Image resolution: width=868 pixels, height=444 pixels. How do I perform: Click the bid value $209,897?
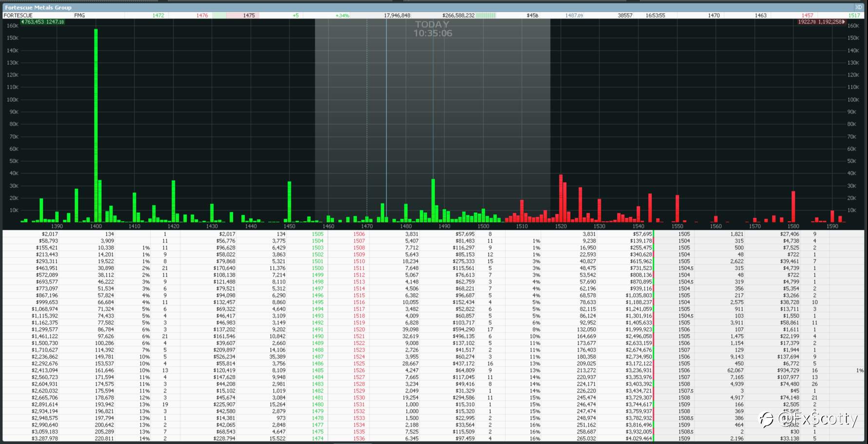pyautogui.click(x=224, y=350)
